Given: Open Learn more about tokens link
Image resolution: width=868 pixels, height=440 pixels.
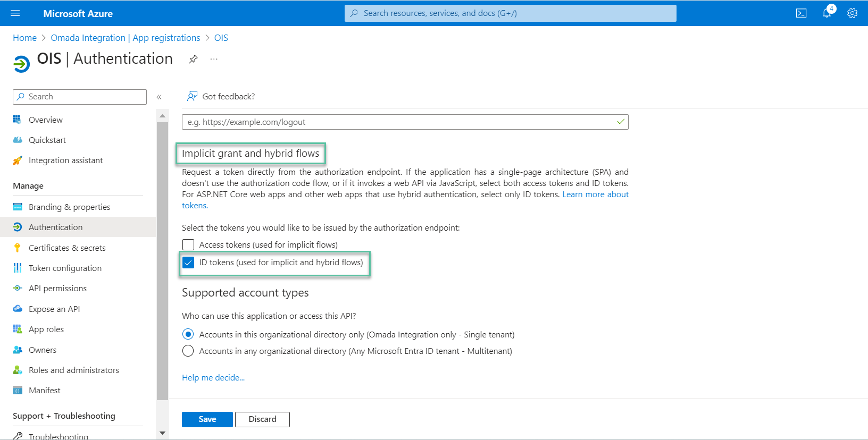Looking at the screenshot, I should tap(595, 194).
